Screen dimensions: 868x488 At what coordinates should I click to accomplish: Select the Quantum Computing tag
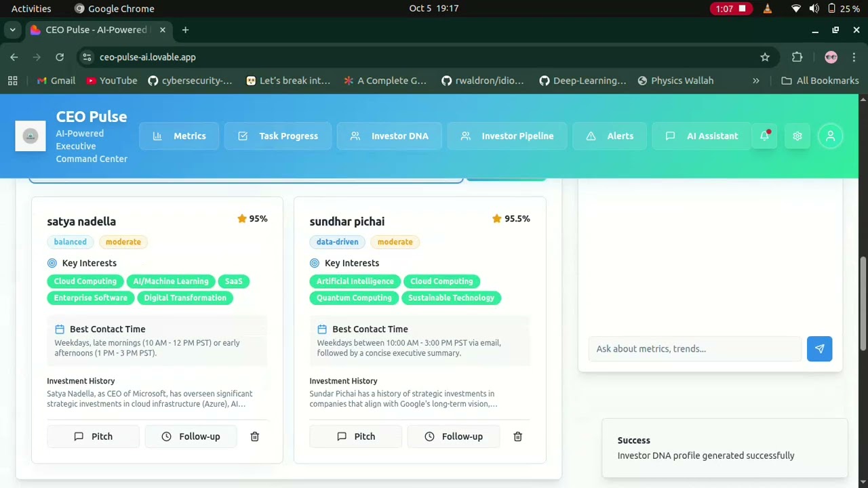coord(354,298)
